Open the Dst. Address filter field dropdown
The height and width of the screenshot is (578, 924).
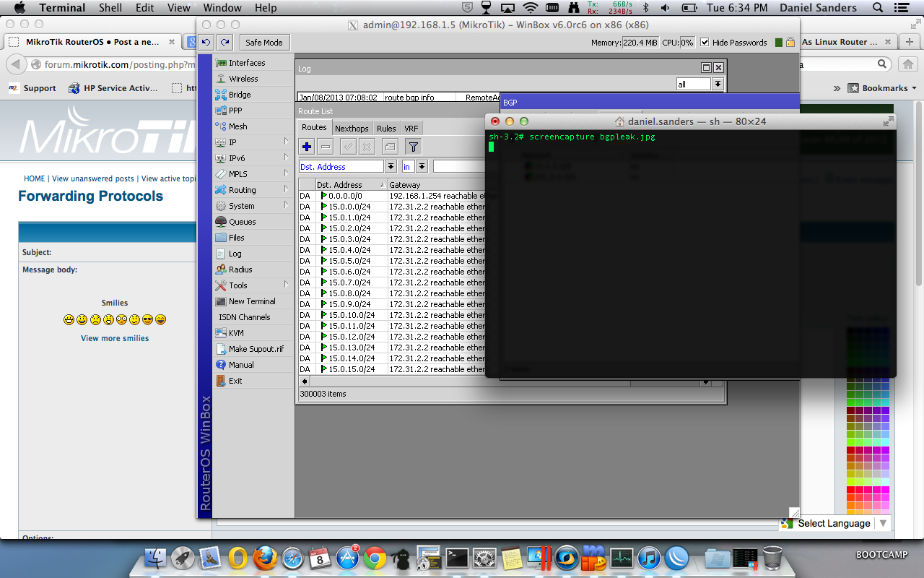coord(391,167)
